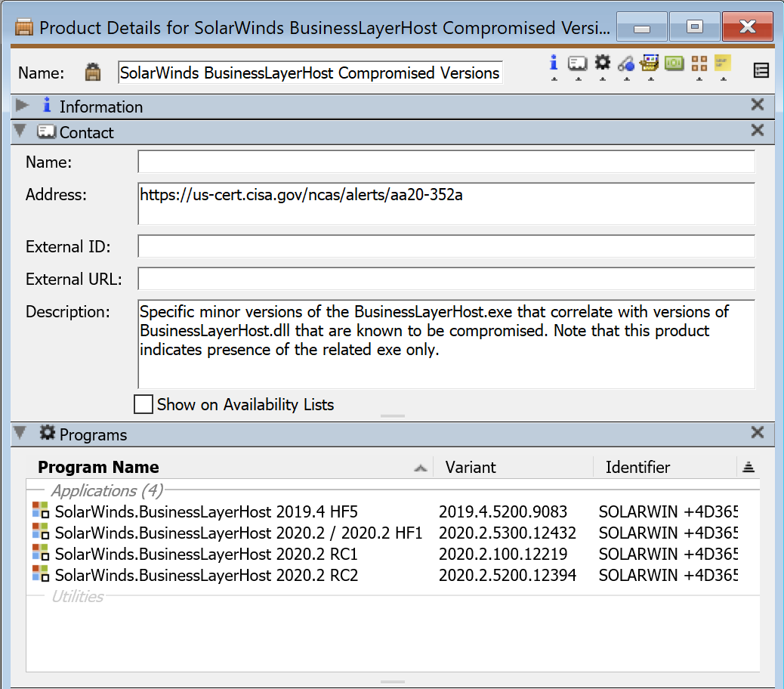Click the Programs gear toolbar icon
Image resolution: width=784 pixels, height=689 pixels.
click(603, 63)
